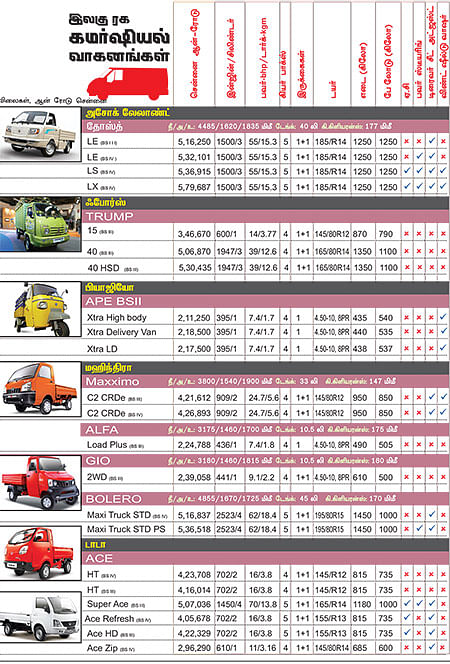Select price 5,16,837 for Maxi Truck STD

(x=194, y=515)
